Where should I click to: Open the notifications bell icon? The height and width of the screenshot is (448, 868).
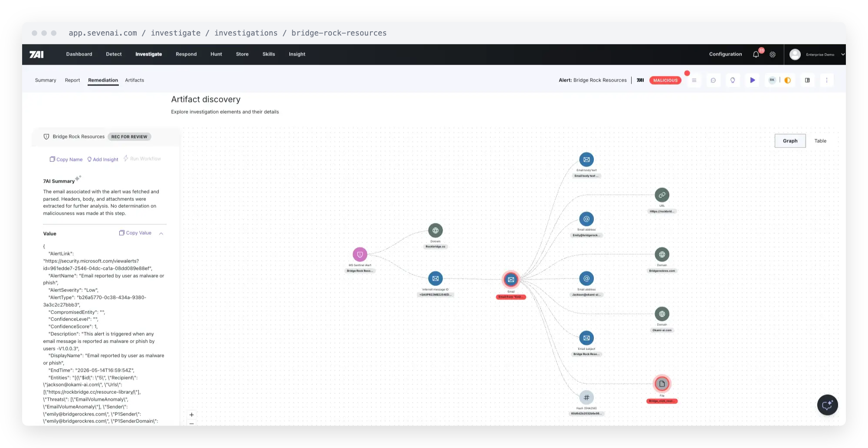point(756,54)
